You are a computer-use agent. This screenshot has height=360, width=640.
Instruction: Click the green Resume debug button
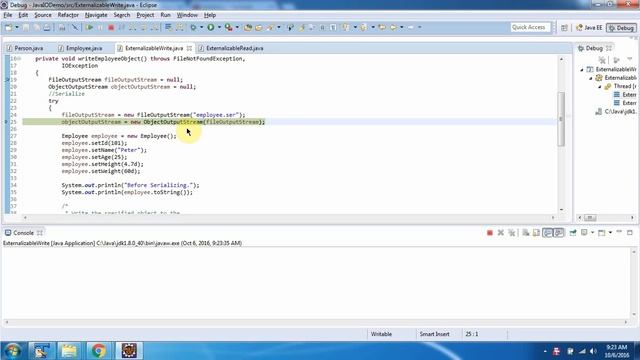pos(89,28)
